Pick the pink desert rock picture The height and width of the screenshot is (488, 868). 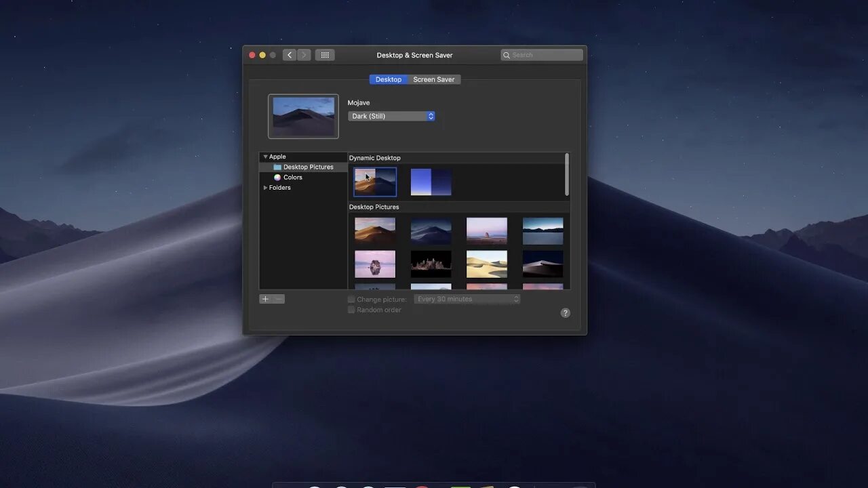(487, 231)
